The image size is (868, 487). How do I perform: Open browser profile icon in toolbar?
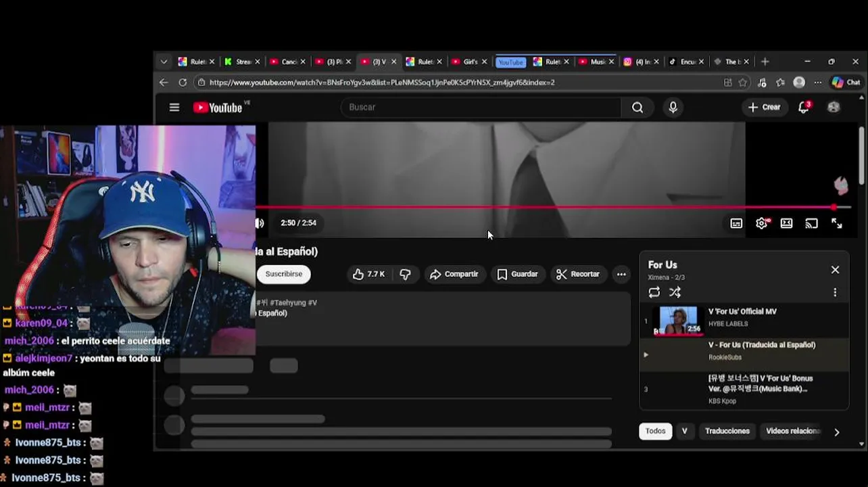(x=799, y=83)
